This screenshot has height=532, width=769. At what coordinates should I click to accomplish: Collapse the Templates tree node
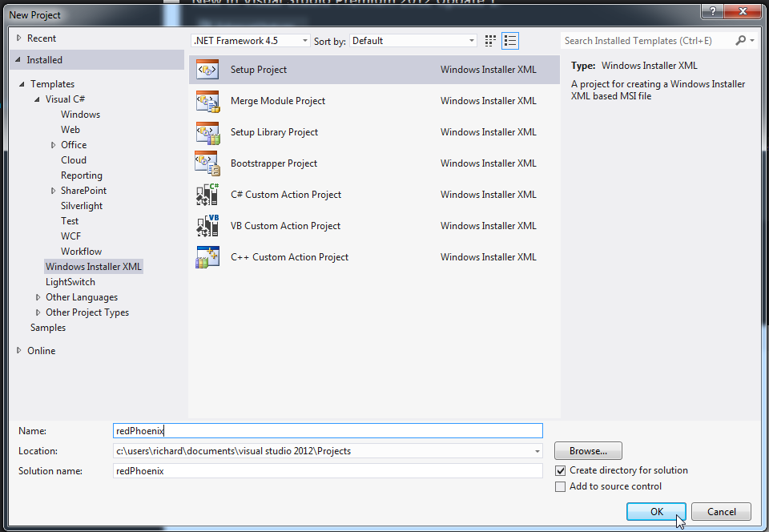22,84
